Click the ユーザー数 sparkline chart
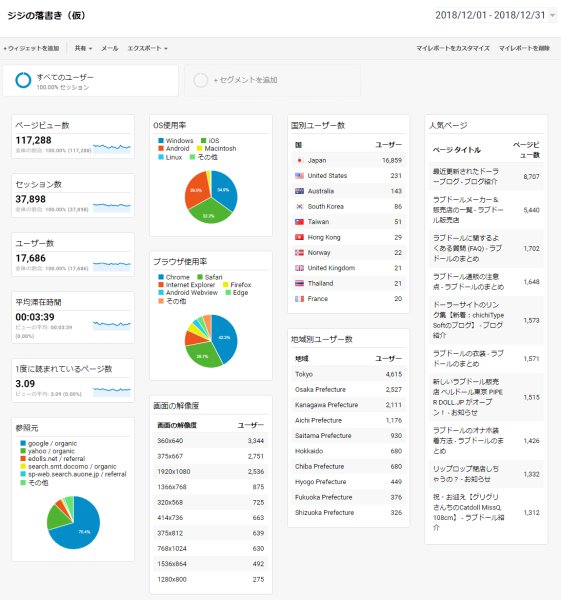This screenshot has height=600, width=561. pyautogui.click(x=112, y=266)
